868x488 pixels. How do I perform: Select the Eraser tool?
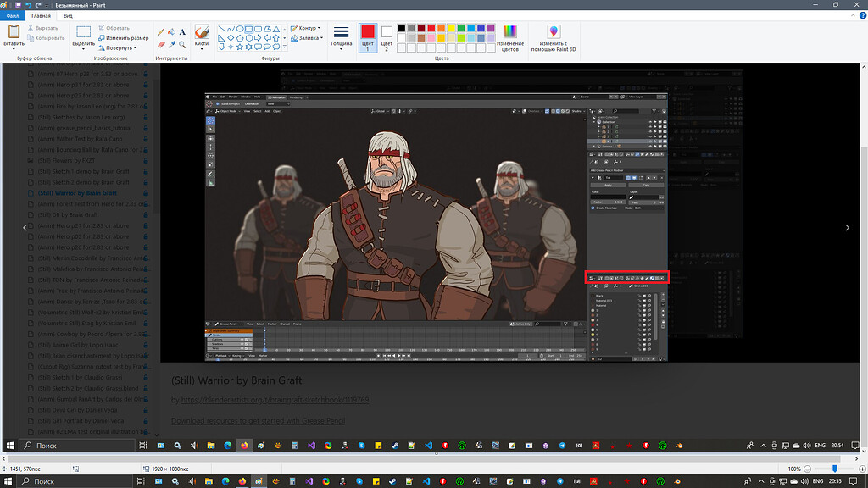click(161, 44)
